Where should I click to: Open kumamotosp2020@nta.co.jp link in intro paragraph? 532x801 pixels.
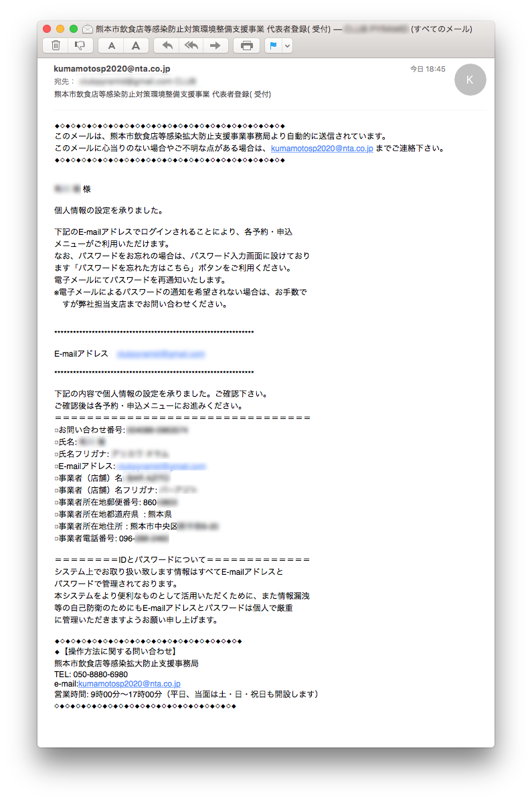click(x=322, y=148)
